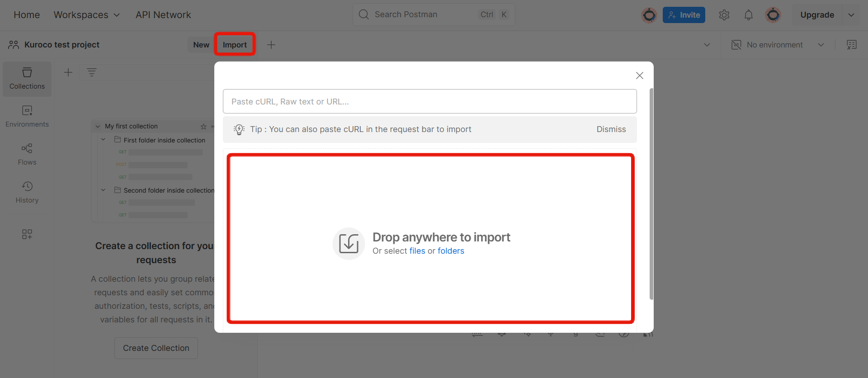Click the Drop anywhere to import text

441,237
